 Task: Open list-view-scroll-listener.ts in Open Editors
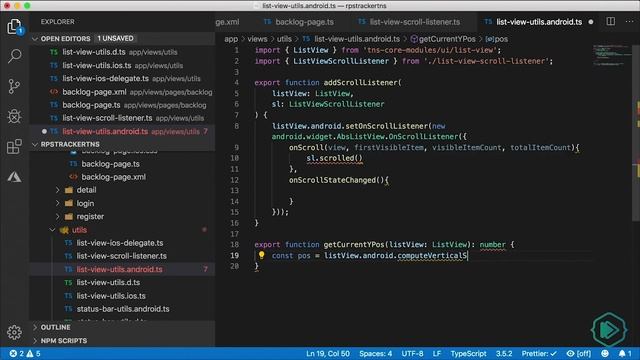click(x=122, y=118)
